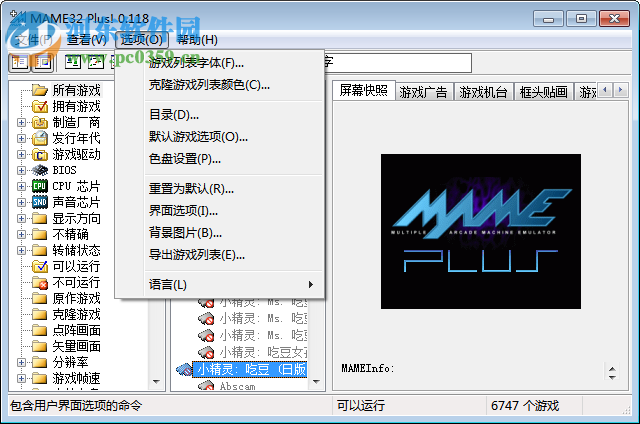Expand the CPU 芯片 tree node
The image size is (640, 424).
click(21, 186)
